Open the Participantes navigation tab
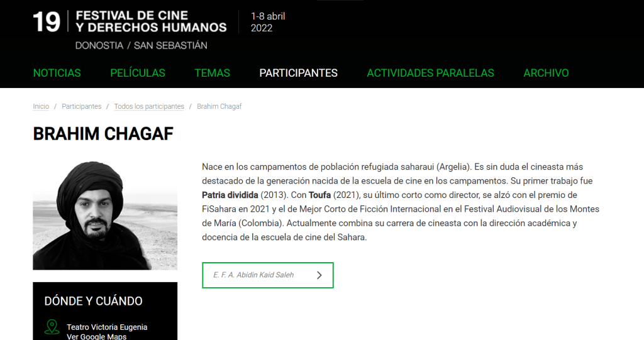The image size is (644, 340). [x=298, y=73]
